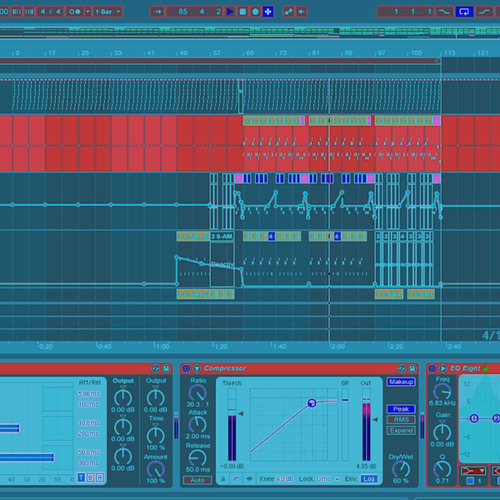Toggle the EQ Eight device activator
Screen dimensions: 500x500
pyautogui.click(x=432, y=368)
